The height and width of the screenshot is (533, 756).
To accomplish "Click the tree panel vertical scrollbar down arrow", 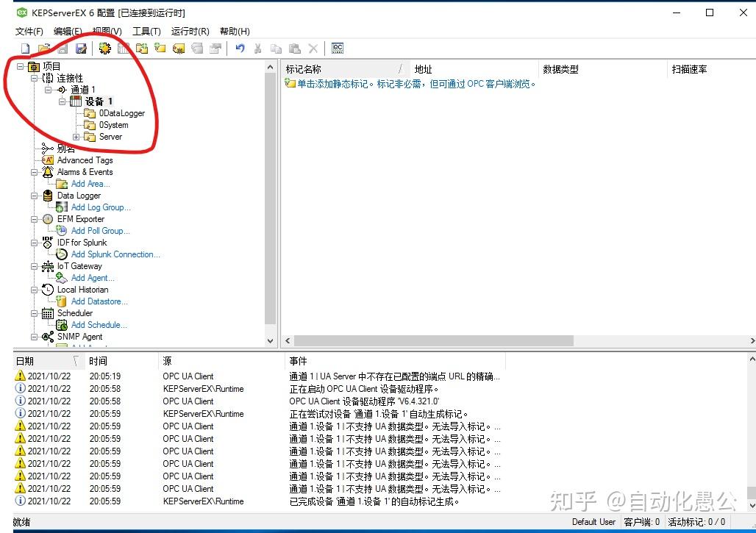I will coord(271,340).
